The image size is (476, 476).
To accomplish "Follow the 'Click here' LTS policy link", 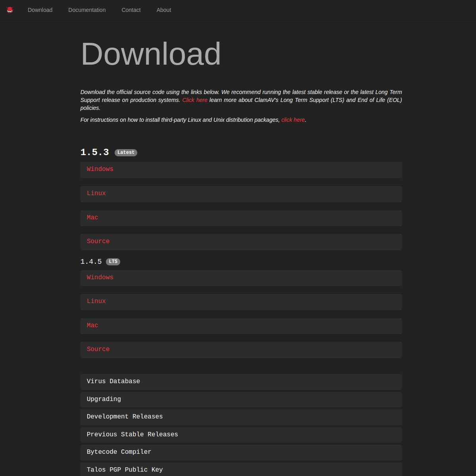I will coord(195,100).
